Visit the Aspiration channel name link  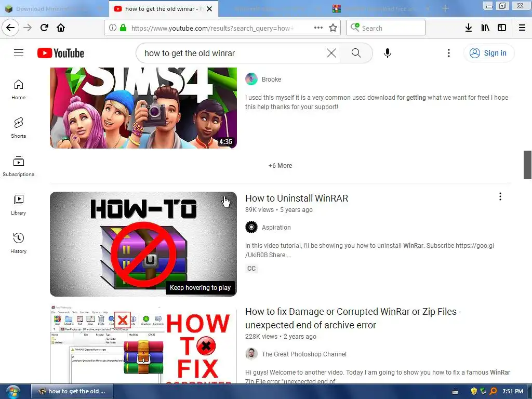tap(276, 228)
